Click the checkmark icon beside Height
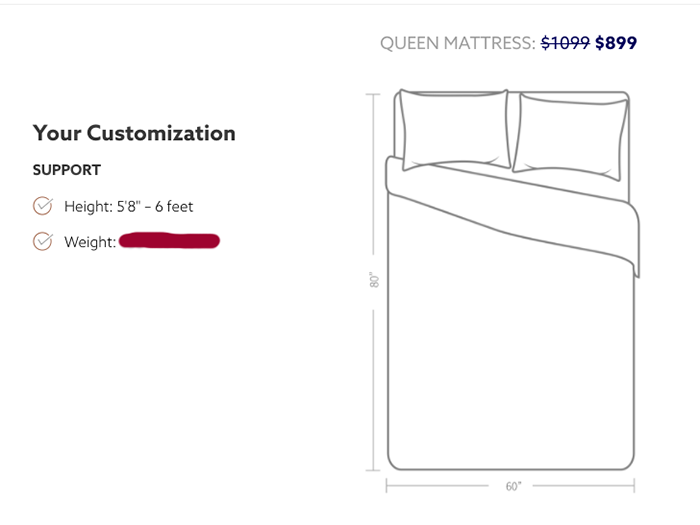 pyautogui.click(x=43, y=206)
